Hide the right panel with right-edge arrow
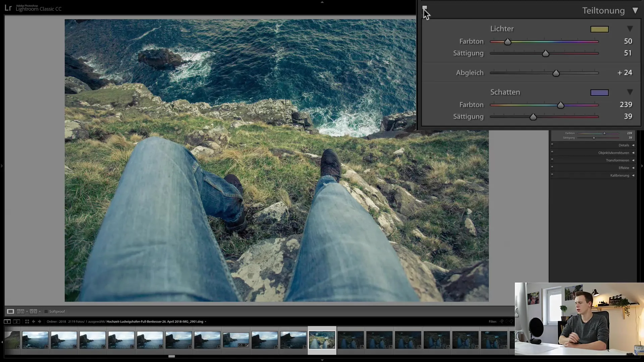The height and width of the screenshot is (362, 644). 642,166
